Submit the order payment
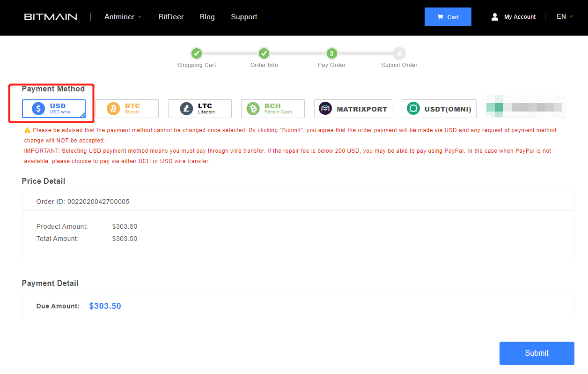 pos(537,353)
